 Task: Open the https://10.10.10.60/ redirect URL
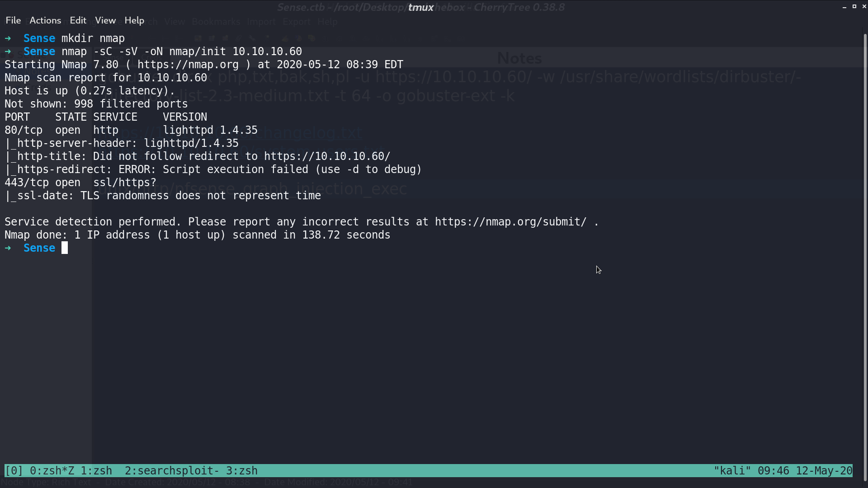[x=327, y=156]
